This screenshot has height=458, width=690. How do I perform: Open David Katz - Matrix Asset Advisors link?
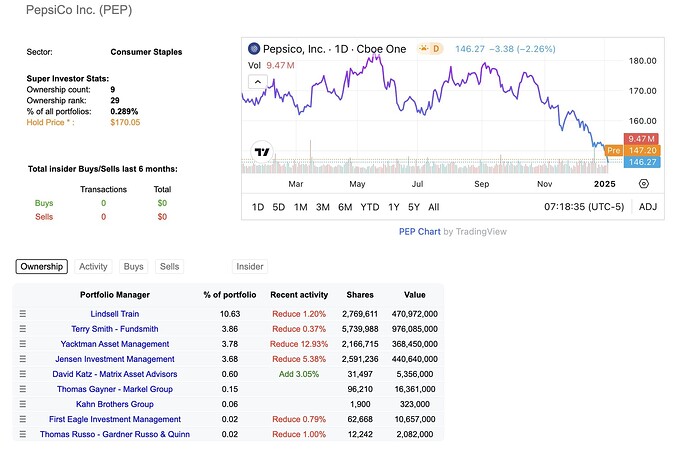click(114, 374)
